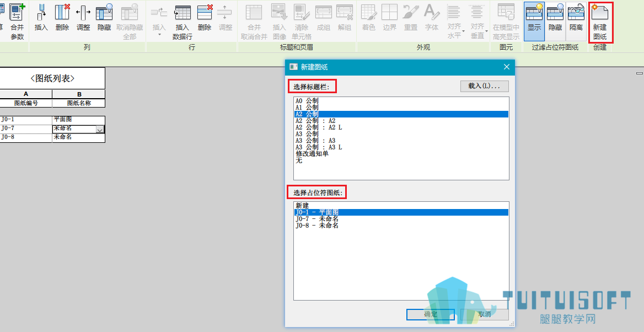Click the 图纸名称 column header
Screen dimensions: 644x332
(x=79, y=103)
